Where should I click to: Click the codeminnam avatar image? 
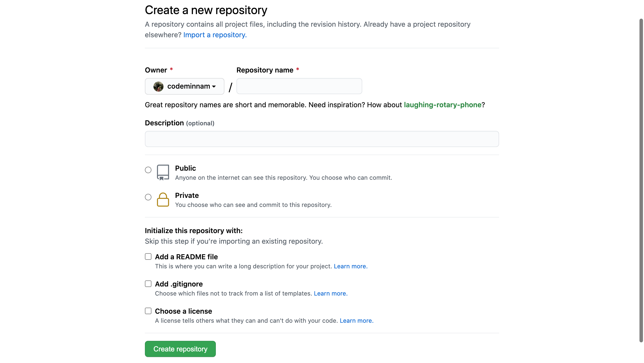[158, 86]
